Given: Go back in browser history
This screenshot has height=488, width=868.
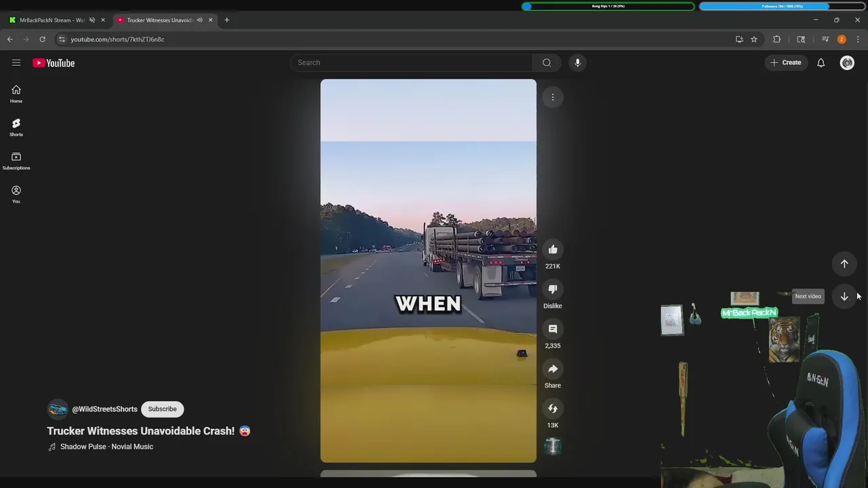Looking at the screenshot, I should pyautogui.click(x=10, y=39).
